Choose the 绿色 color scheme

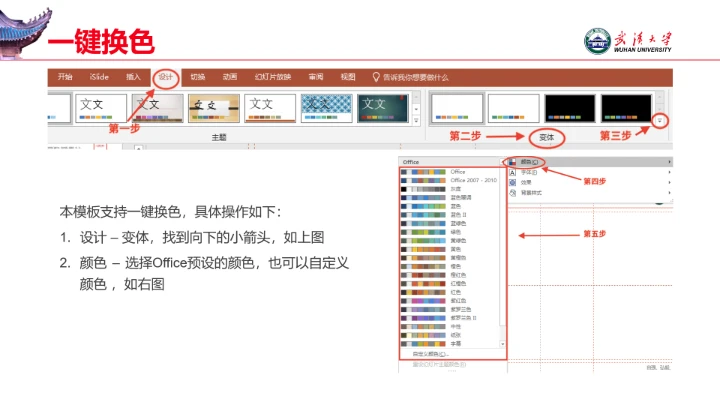click(449, 232)
